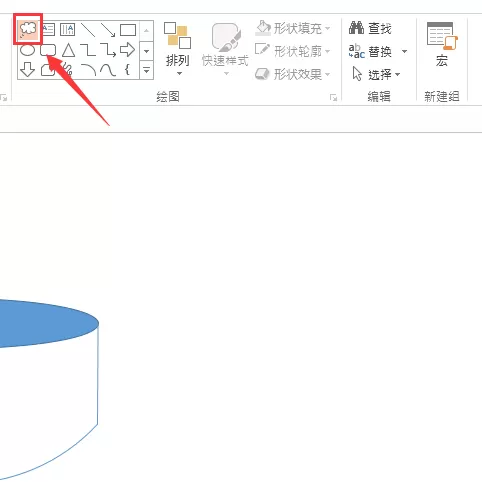
Task: Select the elbow arrow connector shape
Action: [108, 50]
